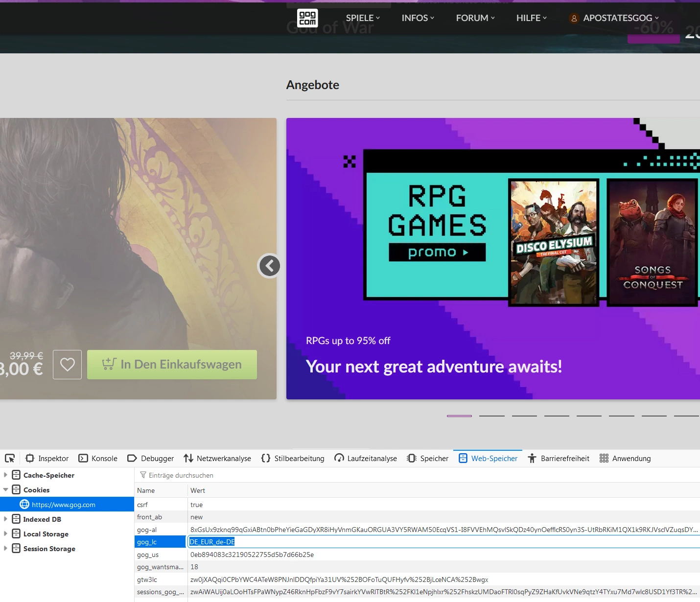Open the Stilbearbeitung tab
The height and width of the screenshot is (602, 700).
293,458
